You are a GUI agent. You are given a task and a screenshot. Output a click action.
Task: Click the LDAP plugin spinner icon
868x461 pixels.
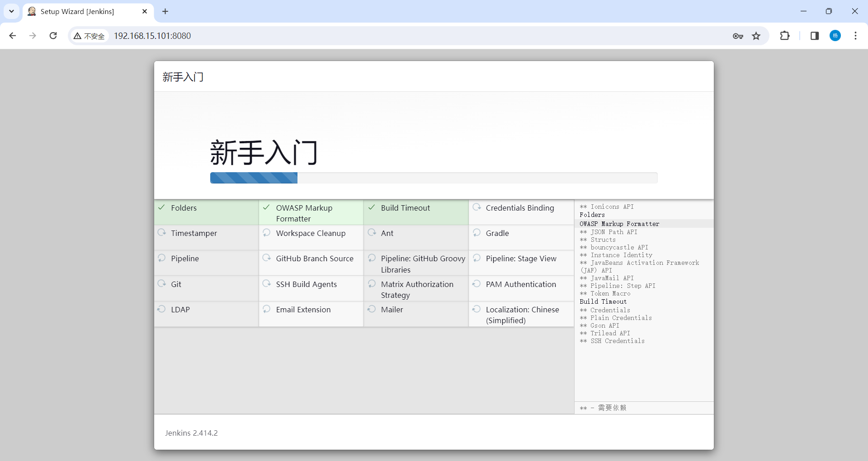pyautogui.click(x=161, y=309)
